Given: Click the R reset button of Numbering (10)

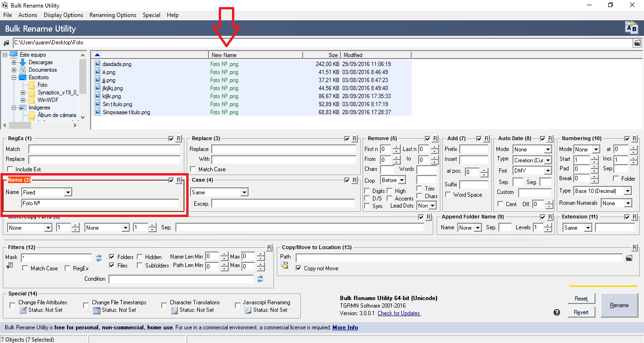Looking at the screenshot, I should (x=634, y=139).
